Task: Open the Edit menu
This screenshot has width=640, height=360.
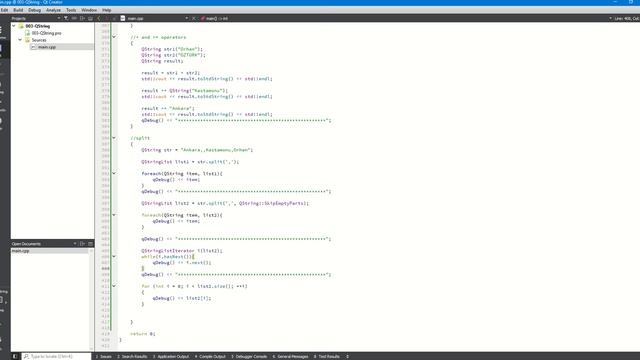Action: click(4, 10)
